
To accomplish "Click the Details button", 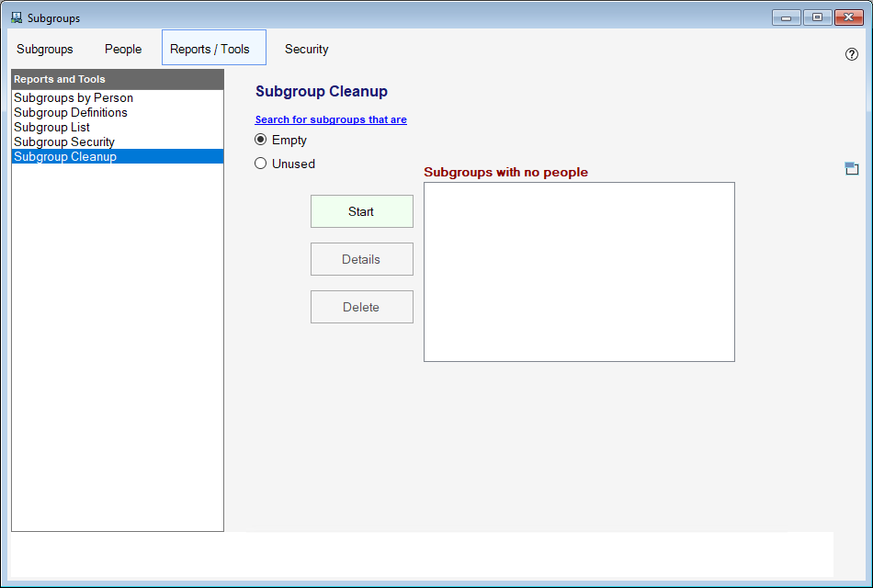I will pyautogui.click(x=361, y=259).
